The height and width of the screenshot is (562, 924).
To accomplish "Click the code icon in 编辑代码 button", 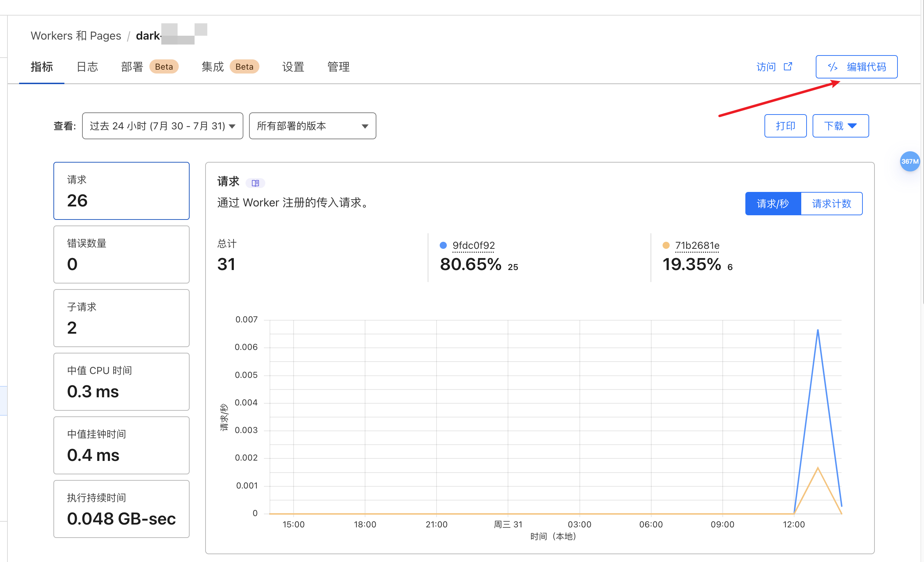I will pos(832,67).
